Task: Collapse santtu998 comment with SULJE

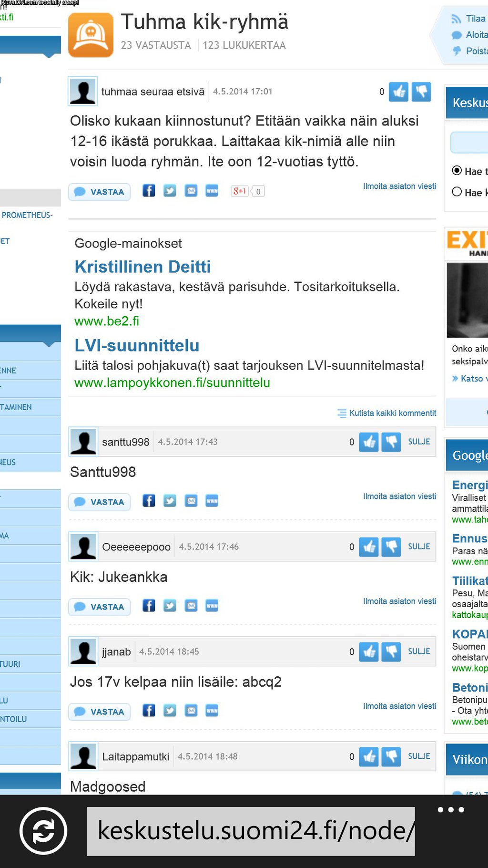Action: (419, 442)
